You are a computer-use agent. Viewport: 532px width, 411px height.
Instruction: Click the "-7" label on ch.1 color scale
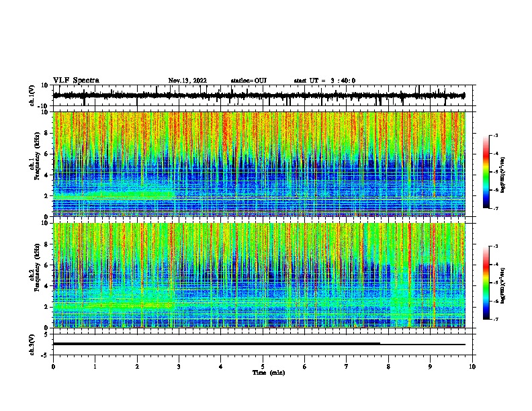tap(496, 208)
